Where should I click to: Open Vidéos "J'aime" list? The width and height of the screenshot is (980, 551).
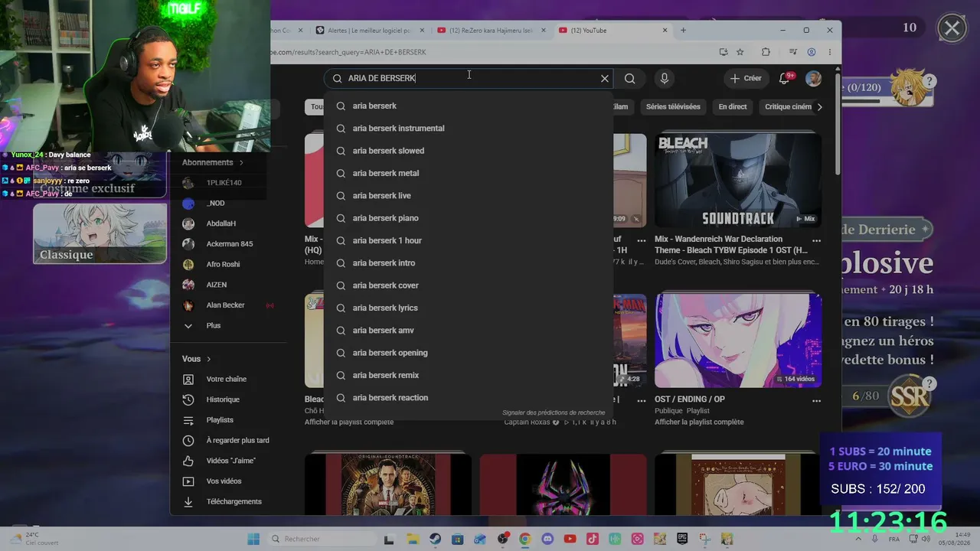(230, 461)
